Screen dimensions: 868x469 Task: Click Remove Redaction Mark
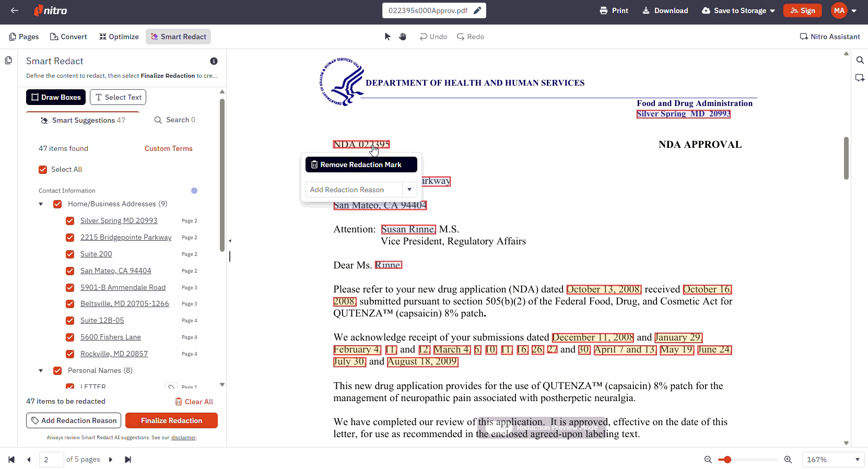[x=361, y=165]
